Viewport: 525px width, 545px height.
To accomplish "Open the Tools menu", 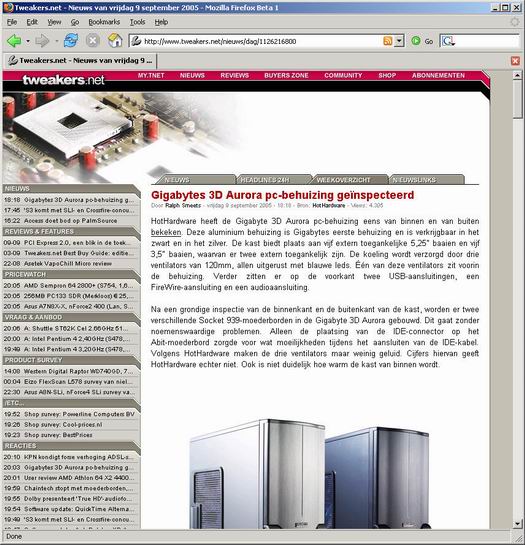I will coord(137,22).
